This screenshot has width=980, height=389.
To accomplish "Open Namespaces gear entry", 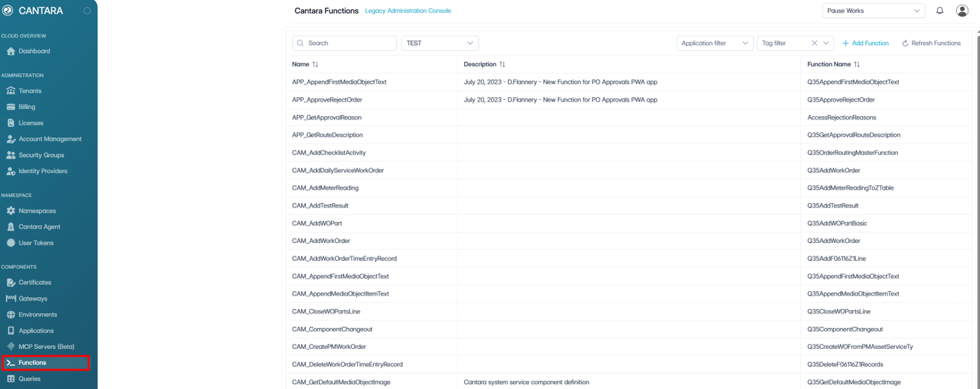I will coord(11,211).
